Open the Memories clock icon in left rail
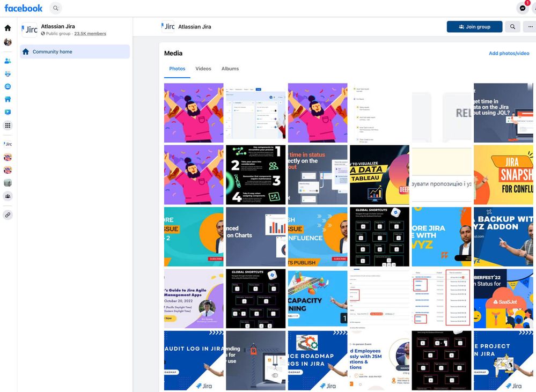Screen dimensions: 536x392 [8, 74]
